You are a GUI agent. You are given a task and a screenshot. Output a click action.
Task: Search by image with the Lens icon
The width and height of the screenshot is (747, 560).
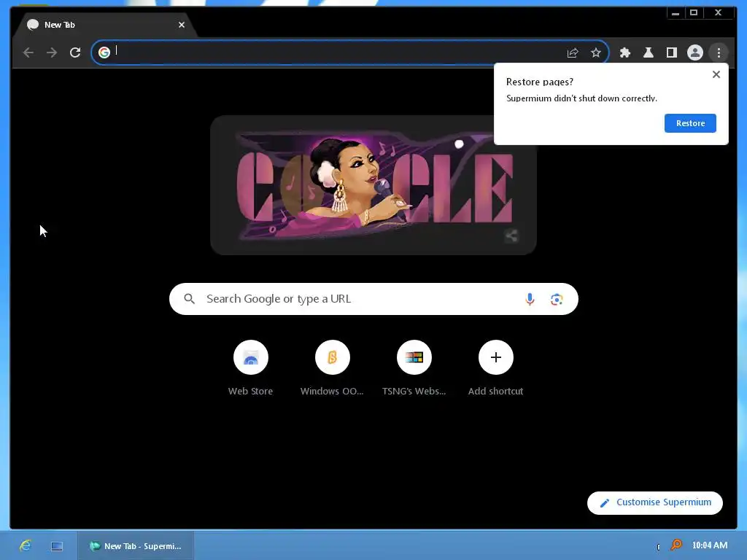coord(557,299)
